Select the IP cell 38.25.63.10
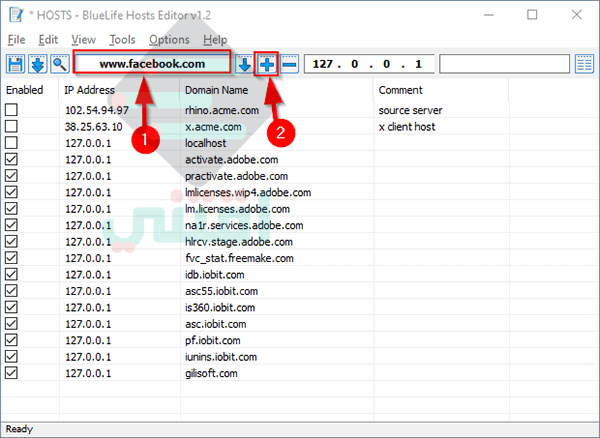The height and width of the screenshot is (438, 600). 94,127
